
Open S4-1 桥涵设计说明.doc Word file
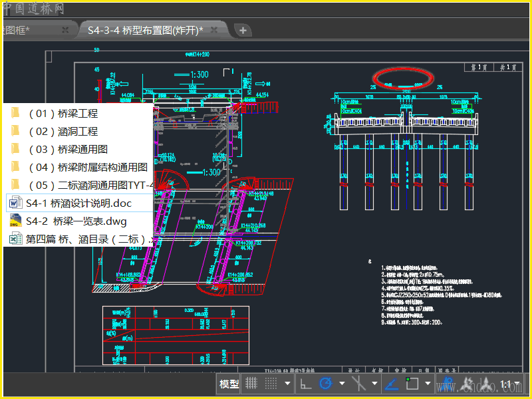[x=78, y=203]
